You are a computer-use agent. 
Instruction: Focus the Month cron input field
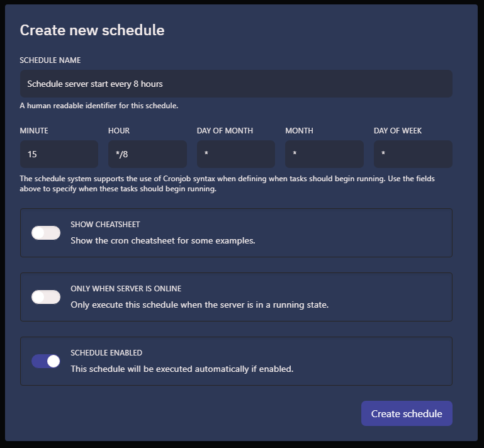[x=324, y=154]
